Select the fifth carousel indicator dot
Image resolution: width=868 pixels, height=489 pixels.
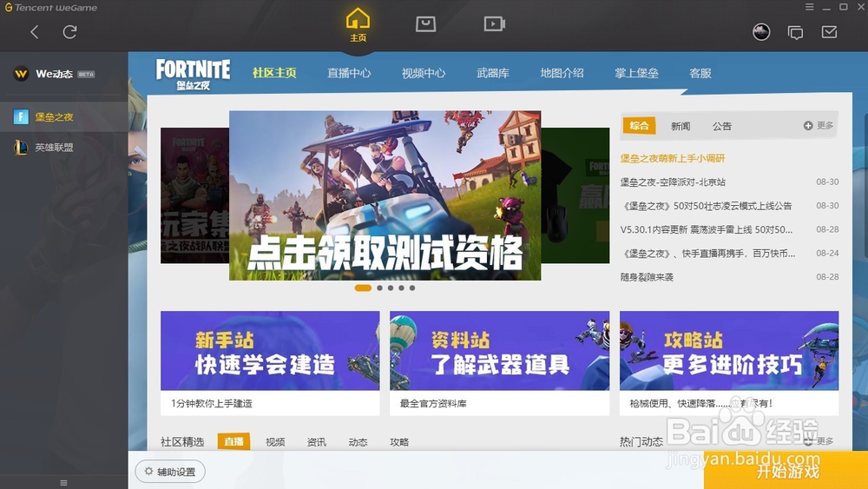[x=412, y=288]
